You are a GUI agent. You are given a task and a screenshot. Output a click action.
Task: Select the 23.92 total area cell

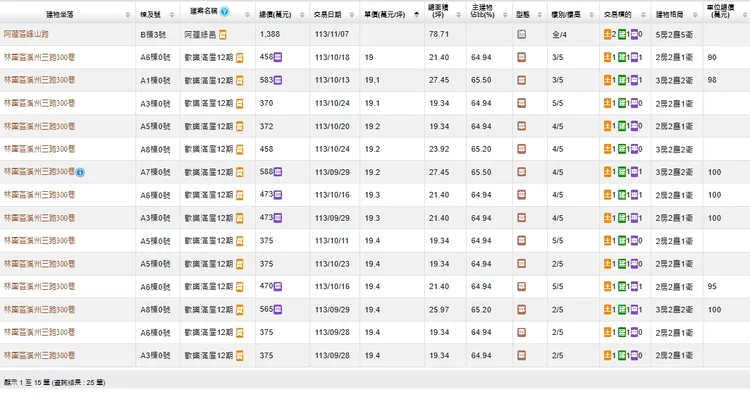coord(439,149)
